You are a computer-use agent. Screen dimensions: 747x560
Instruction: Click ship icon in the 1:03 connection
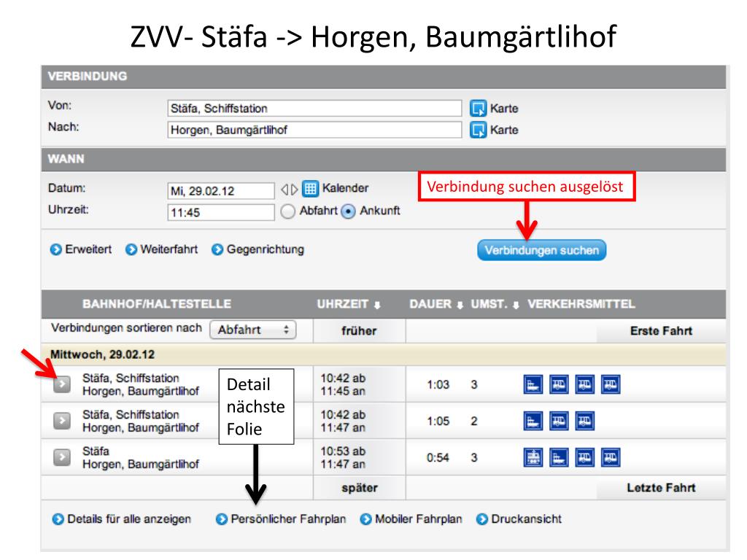(533, 384)
